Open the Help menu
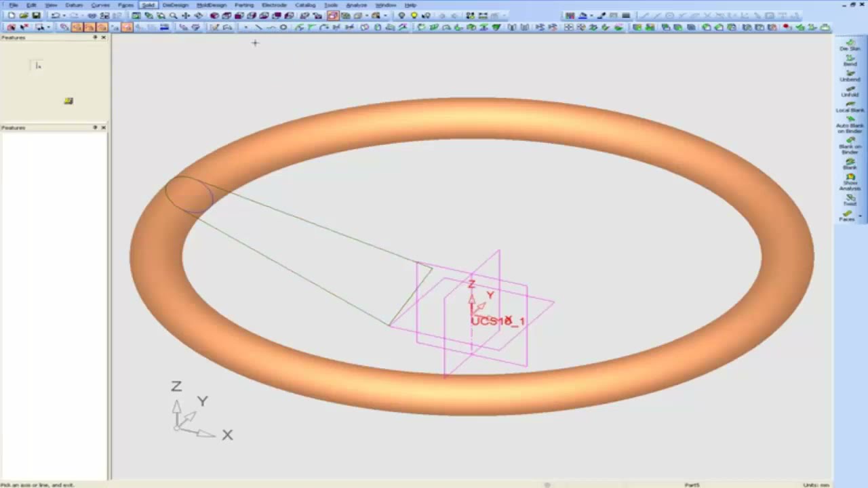 410,5
